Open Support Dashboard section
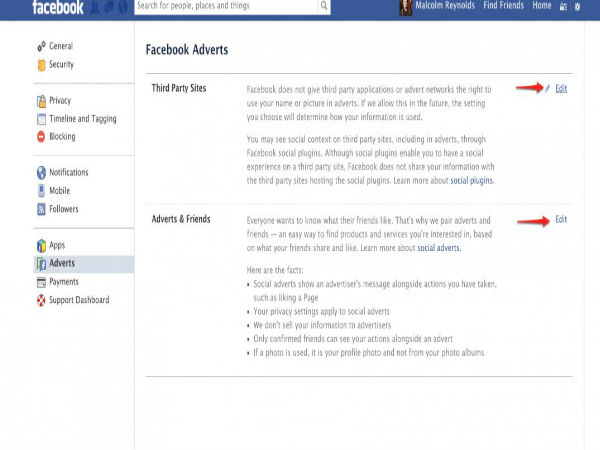 tap(79, 300)
